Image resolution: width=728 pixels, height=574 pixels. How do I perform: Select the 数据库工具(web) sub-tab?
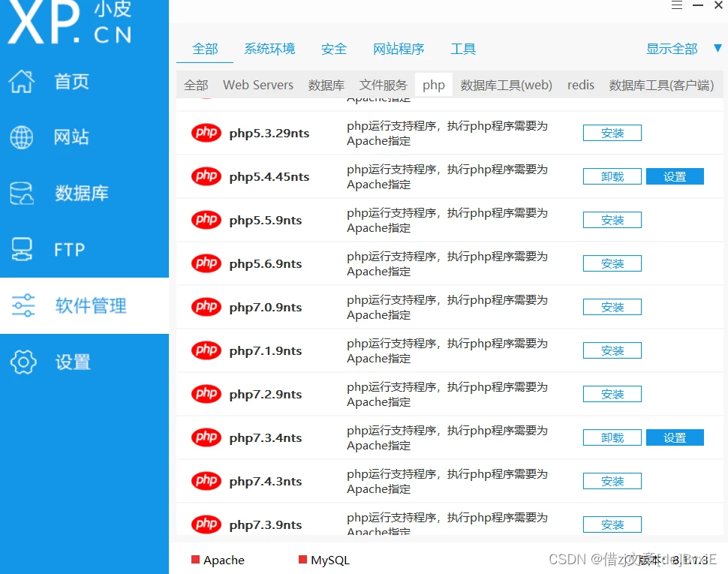pos(506,85)
